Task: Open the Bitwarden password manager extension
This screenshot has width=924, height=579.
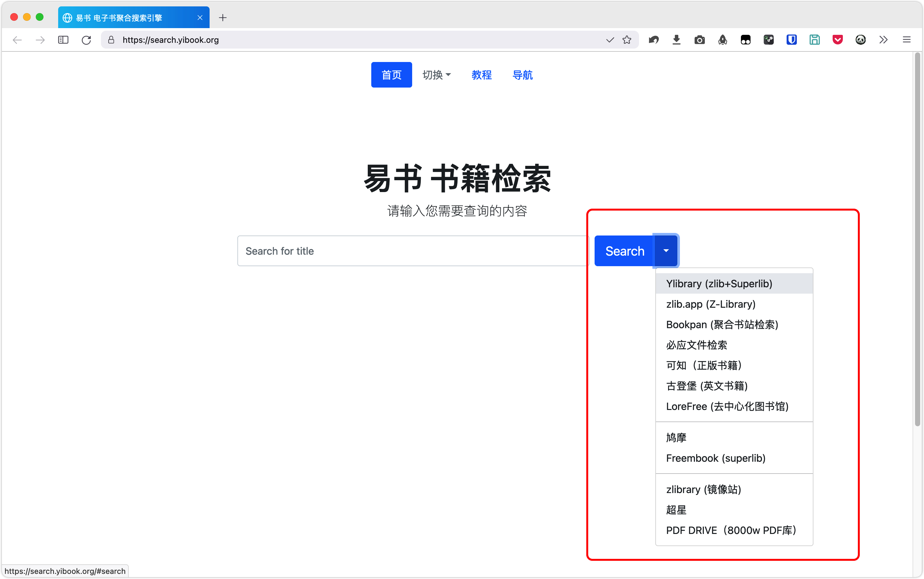Action: (x=791, y=40)
